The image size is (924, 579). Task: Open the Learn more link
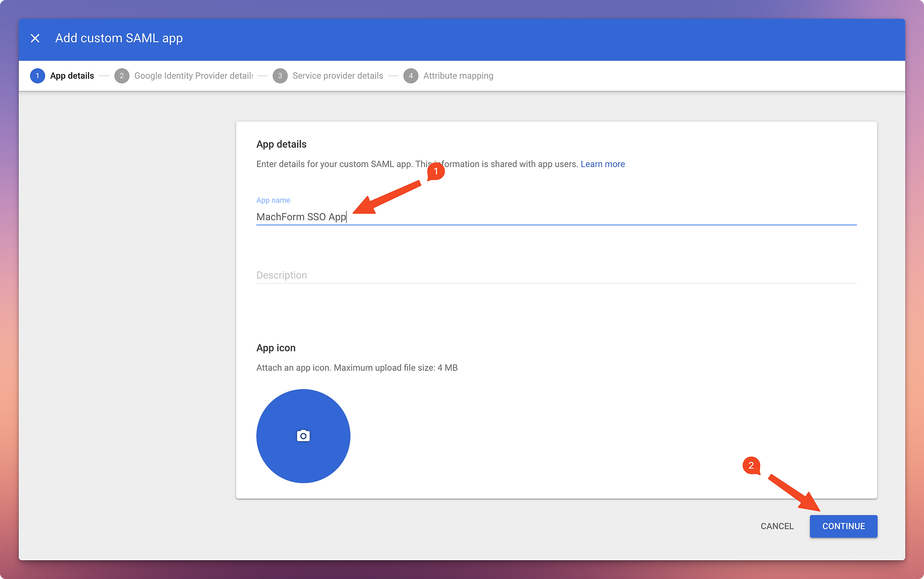point(602,164)
